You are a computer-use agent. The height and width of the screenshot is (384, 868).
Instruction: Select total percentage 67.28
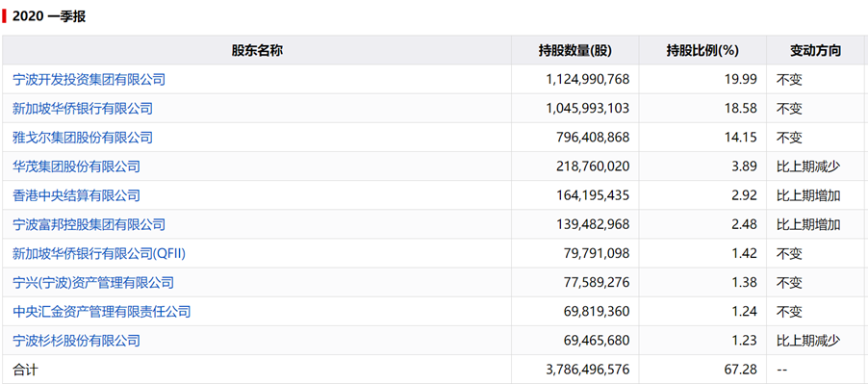pyautogui.click(x=742, y=369)
